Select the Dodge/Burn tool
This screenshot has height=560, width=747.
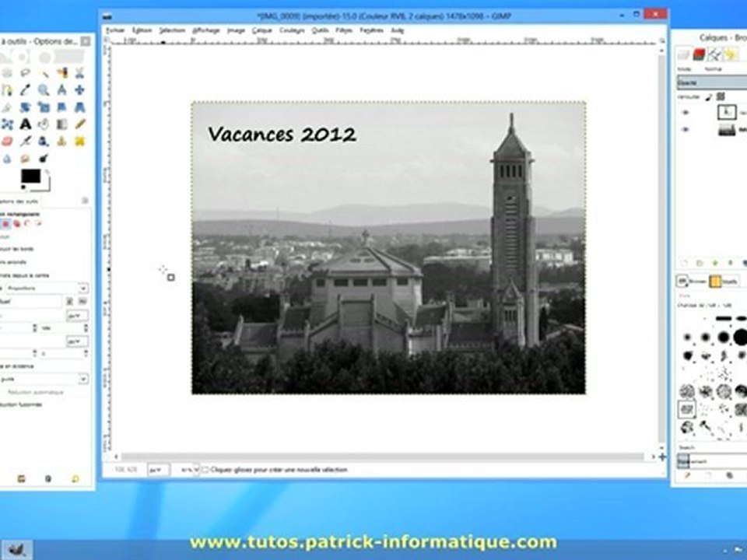tap(44, 159)
